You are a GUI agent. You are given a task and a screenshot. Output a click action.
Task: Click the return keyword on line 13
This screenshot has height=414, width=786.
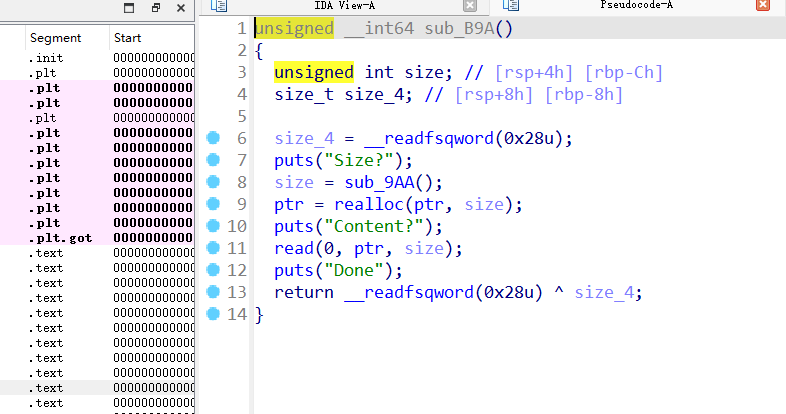(x=304, y=293)
